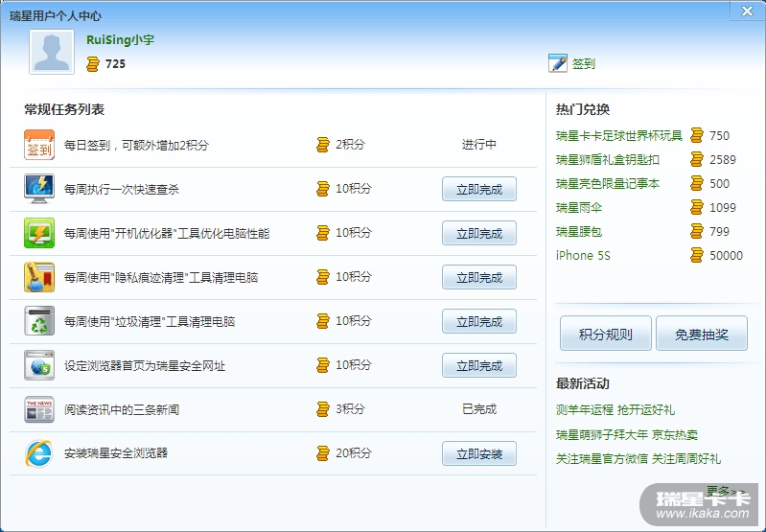Open 瑞星亮色限量记事本 exchange link
766x532 pixels.
pyautogui.click(x=608, y=183)
